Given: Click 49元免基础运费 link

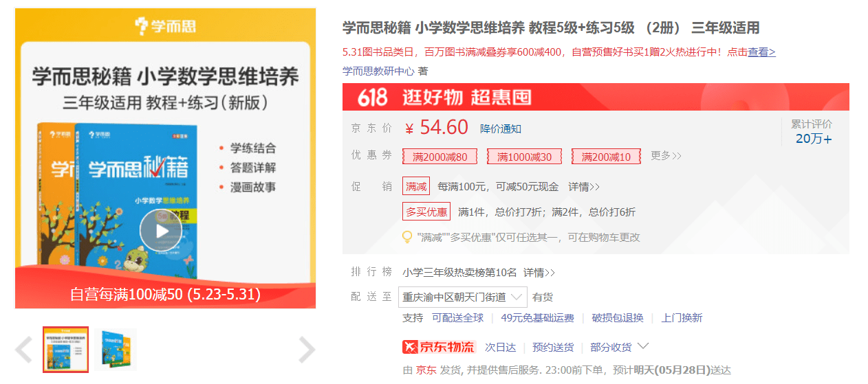Looking at the screenshot, I should [538, 318].
